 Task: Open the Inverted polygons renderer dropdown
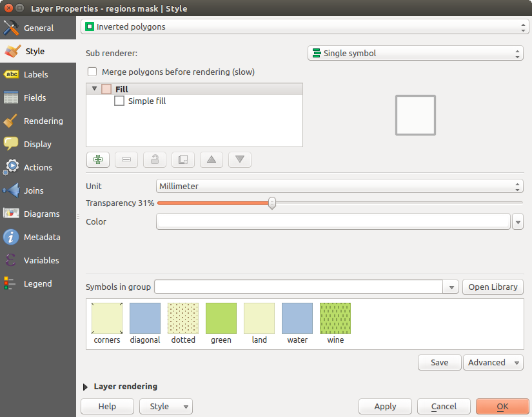tap(304, 27)
